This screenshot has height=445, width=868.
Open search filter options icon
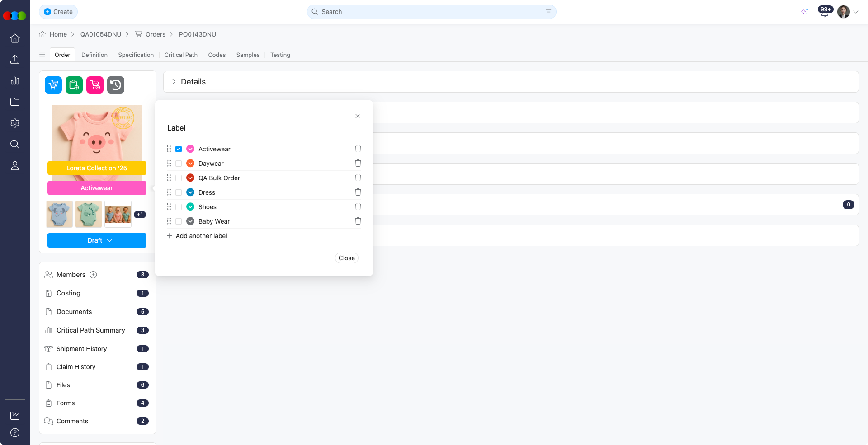pyautogui.click(x=548, y=12)
